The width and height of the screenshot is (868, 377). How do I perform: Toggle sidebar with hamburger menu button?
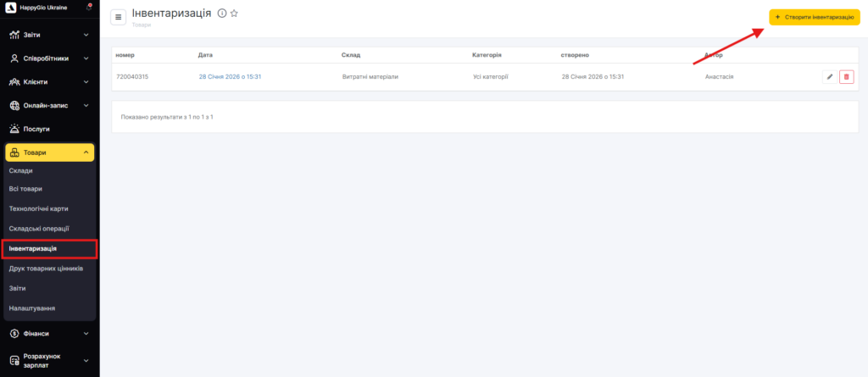click(119, 17)
